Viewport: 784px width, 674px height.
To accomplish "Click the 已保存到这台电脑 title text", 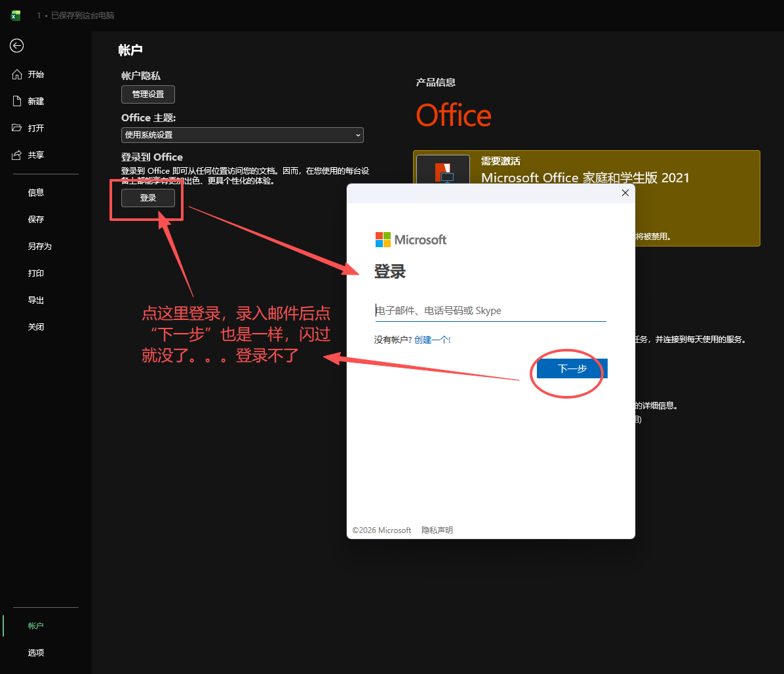I will tap(83, 16).
